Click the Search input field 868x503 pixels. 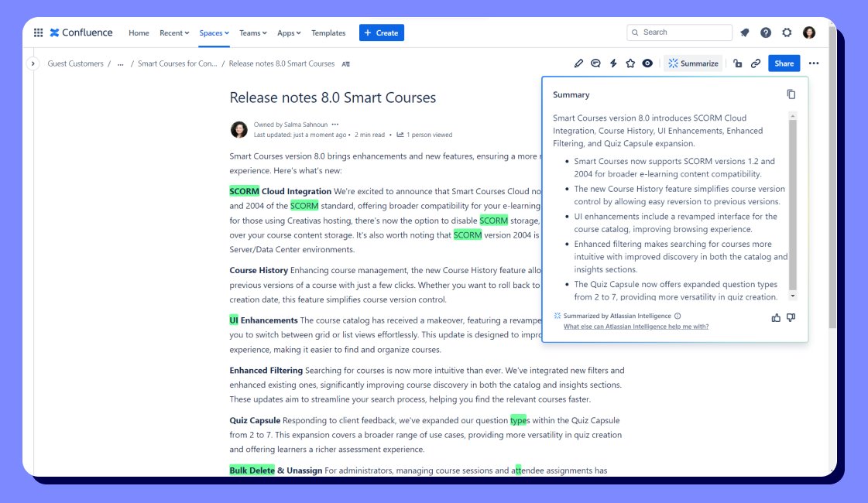[x=680, y=33]
